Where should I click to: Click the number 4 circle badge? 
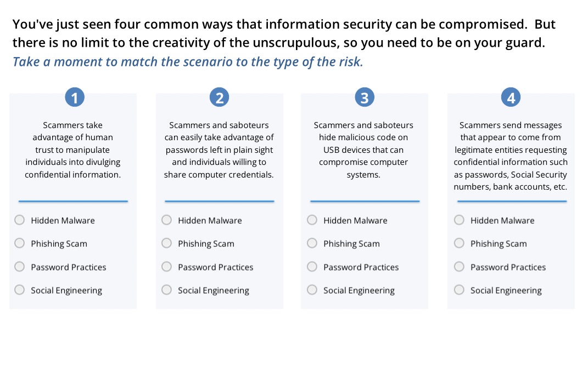coord(511,98)
